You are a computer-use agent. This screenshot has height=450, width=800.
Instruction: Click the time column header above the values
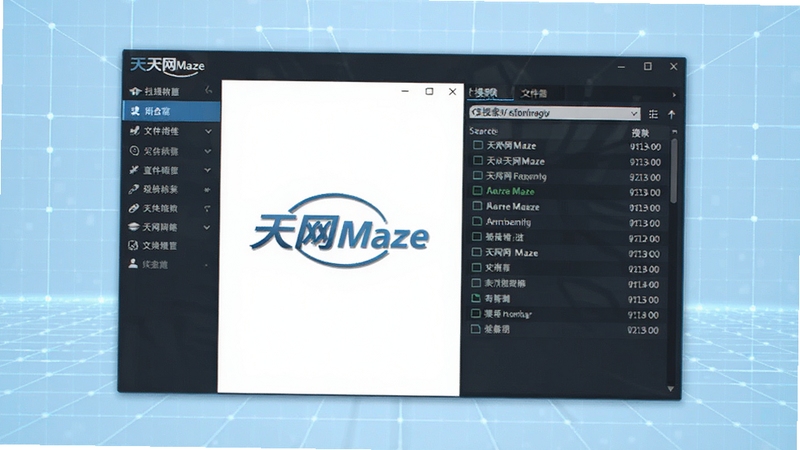tap(640, 133)
